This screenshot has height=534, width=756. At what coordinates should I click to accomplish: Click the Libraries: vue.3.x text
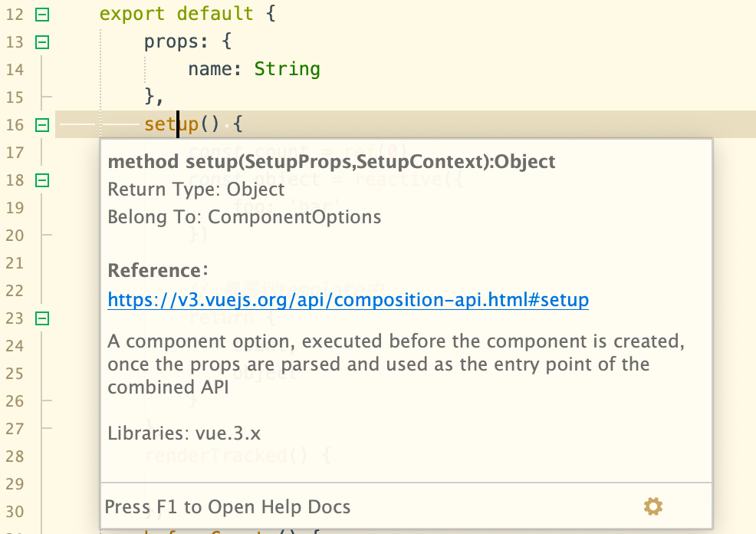184,433
